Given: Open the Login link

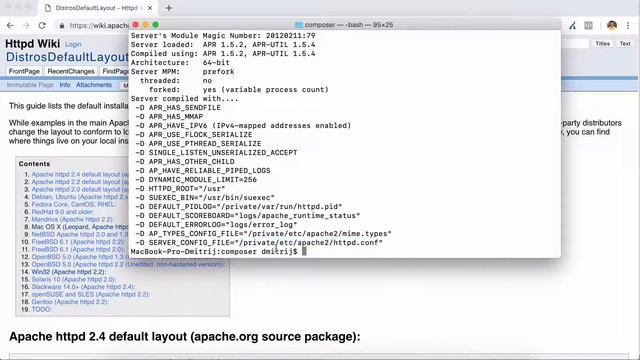Looking at the screenshot, I should 73,44.
